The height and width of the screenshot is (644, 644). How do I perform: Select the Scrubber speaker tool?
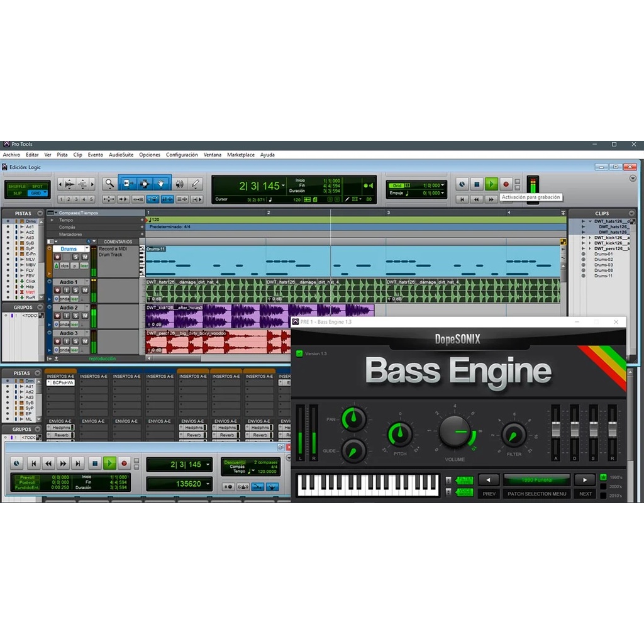[179, 184]
